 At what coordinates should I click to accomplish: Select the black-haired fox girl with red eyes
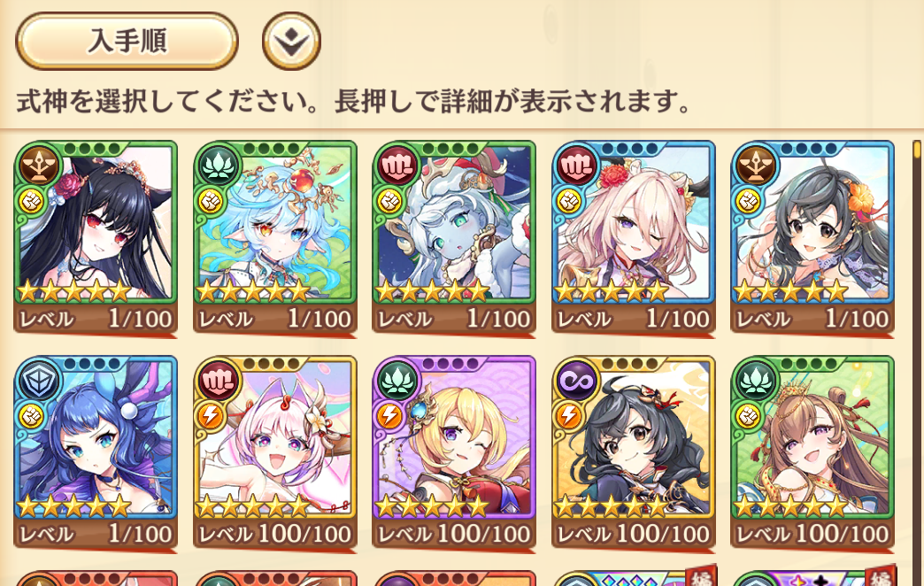pos(96,237)
